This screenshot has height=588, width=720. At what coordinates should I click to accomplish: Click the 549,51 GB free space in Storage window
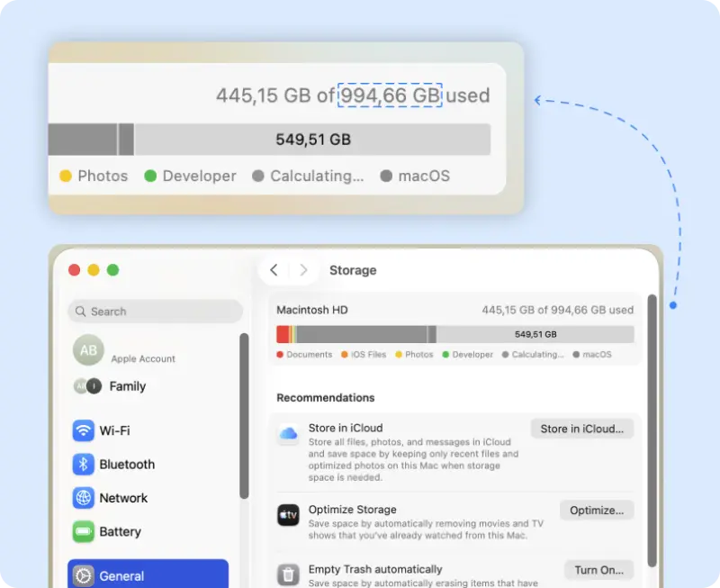[535, 334]
